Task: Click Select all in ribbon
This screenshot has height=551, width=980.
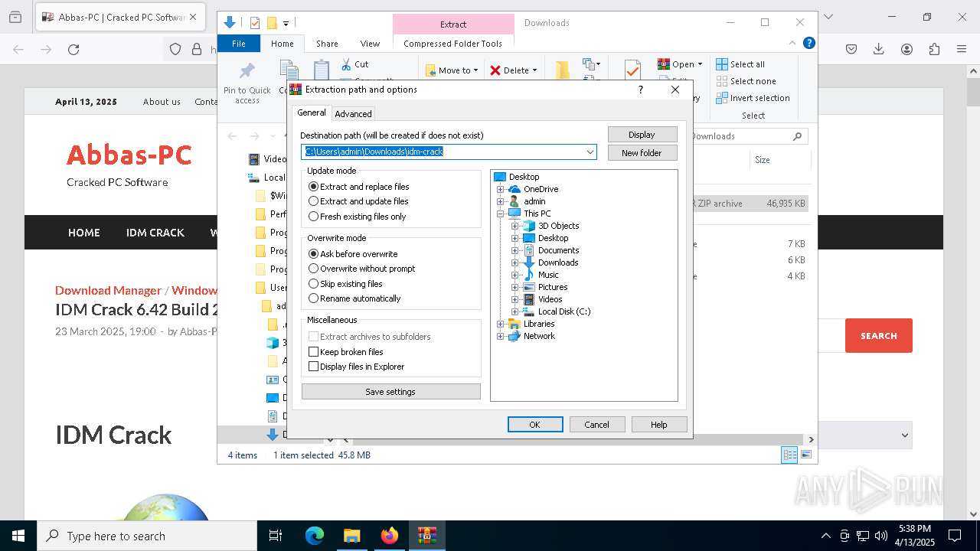Action: [x=740, y=64]
